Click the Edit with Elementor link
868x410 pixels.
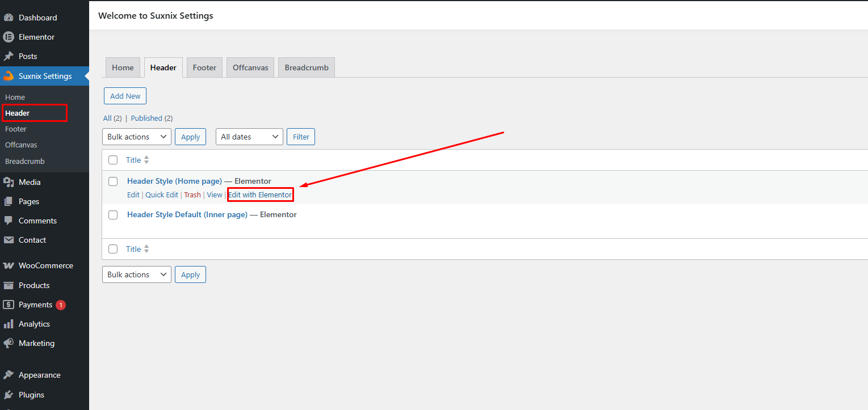(x=260, y=195)
